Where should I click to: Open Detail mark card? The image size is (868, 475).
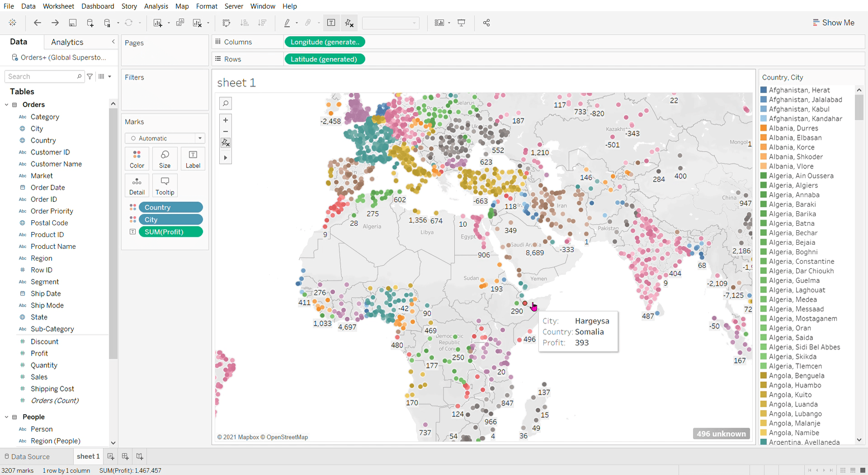click(137, 186)
